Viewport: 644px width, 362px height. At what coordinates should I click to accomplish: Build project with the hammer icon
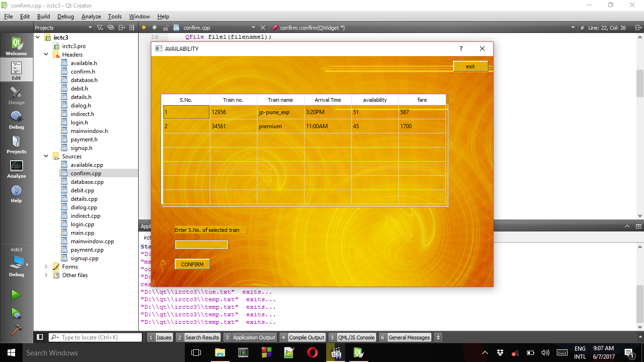point(17,330)
